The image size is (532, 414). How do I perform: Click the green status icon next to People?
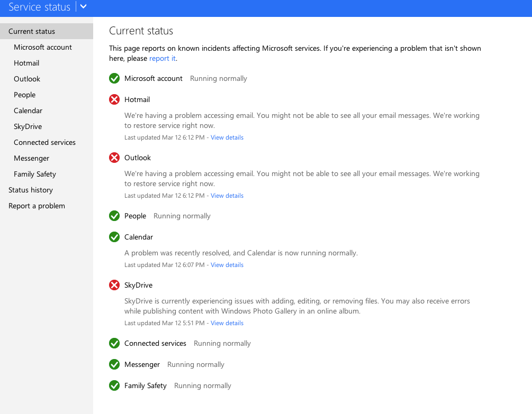click(114, 216)
